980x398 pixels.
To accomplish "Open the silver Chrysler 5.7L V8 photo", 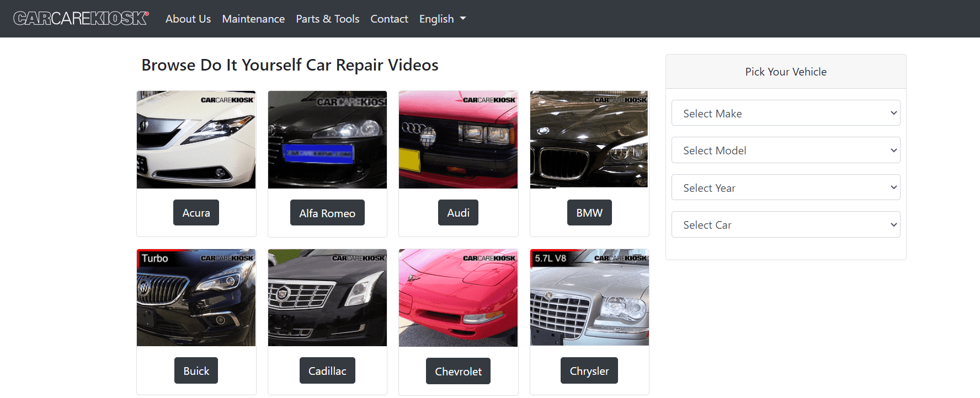I will pyautogui.click(x=589, y=298).
